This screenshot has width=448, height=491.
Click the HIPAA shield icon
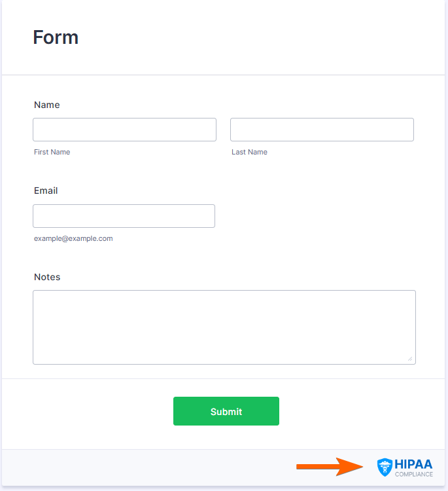385,467
